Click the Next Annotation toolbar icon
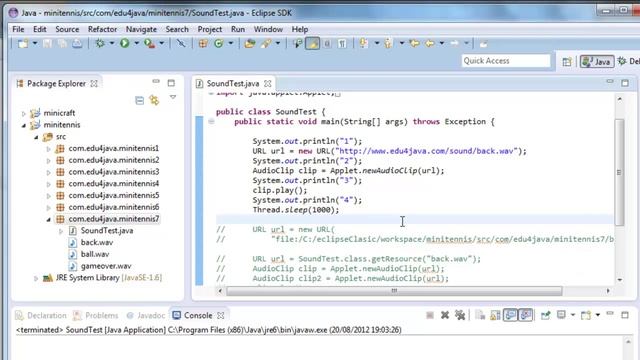This screenshot has width=640, height=360. tap(364, 43)
